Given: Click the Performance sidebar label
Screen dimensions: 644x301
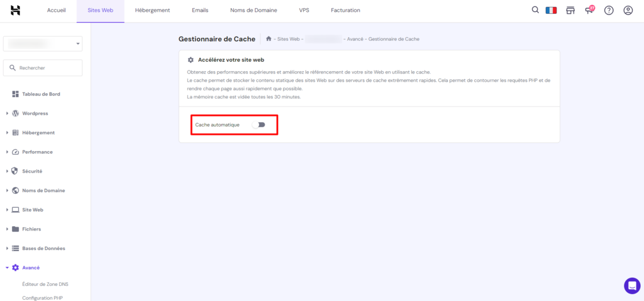Looking at the screenshot, I should [37, 152].
